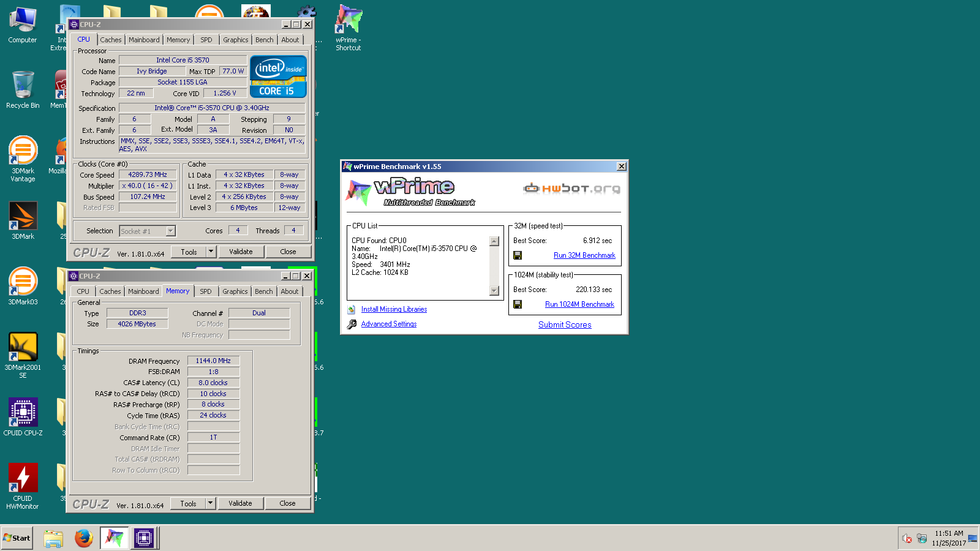Launch the 3DMark2001 SE shortcut
This screenshot has width=980, height=551.
(23, 355)
